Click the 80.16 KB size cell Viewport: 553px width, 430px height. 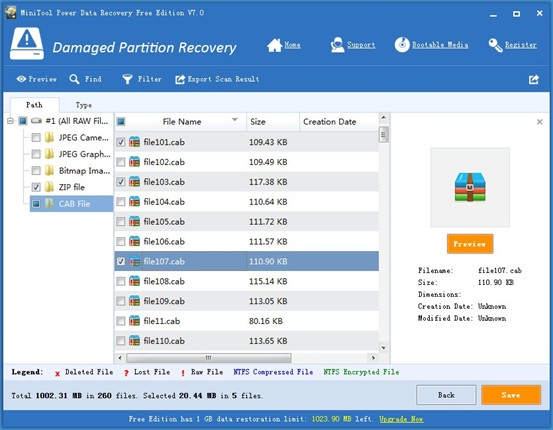pyautogui.click(x=266, y=321)
